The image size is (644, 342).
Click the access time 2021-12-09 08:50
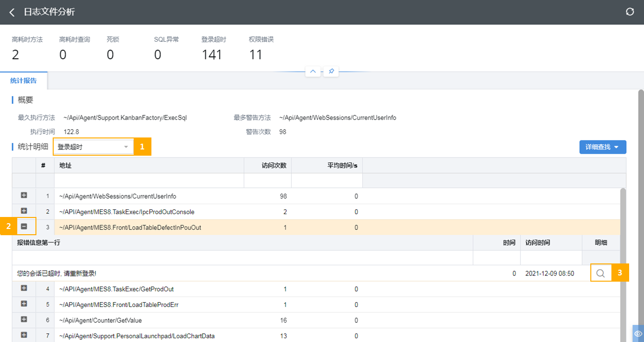click(550, 274)
